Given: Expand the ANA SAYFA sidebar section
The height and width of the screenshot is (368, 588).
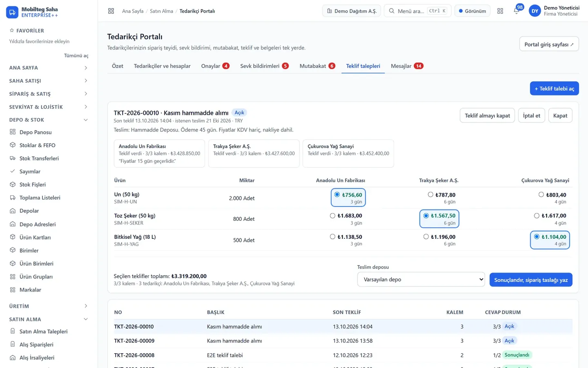Looking at the screenshot, I should [49, 67].
